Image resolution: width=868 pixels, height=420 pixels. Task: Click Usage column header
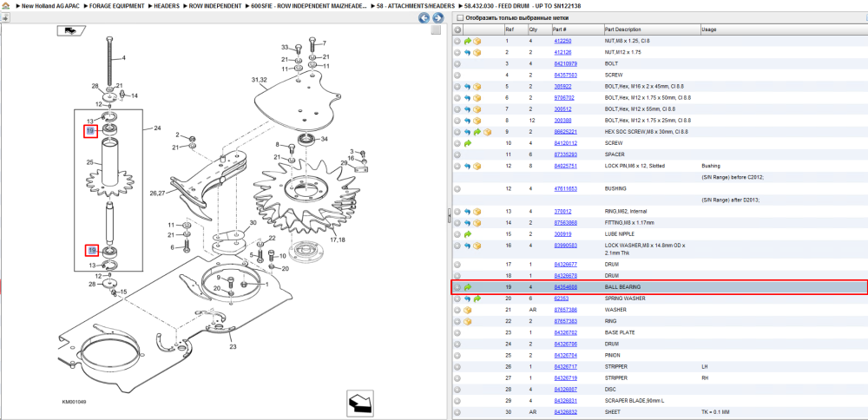point(708,30)
